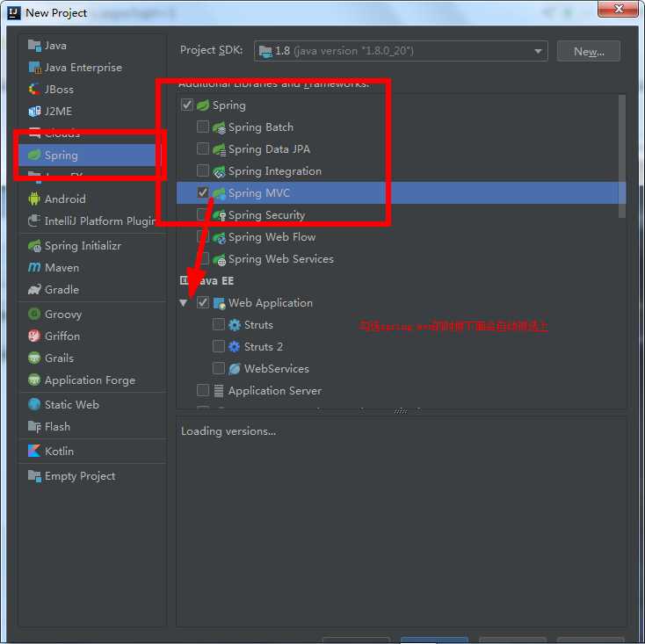Toggle the Web Application checkbox

coord(203,302)
